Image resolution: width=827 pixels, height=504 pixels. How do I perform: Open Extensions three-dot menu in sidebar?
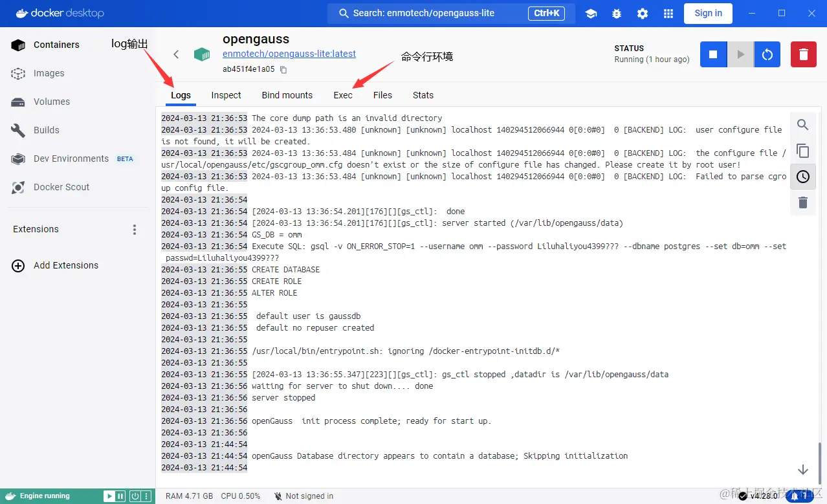click(x=135, y=230)
